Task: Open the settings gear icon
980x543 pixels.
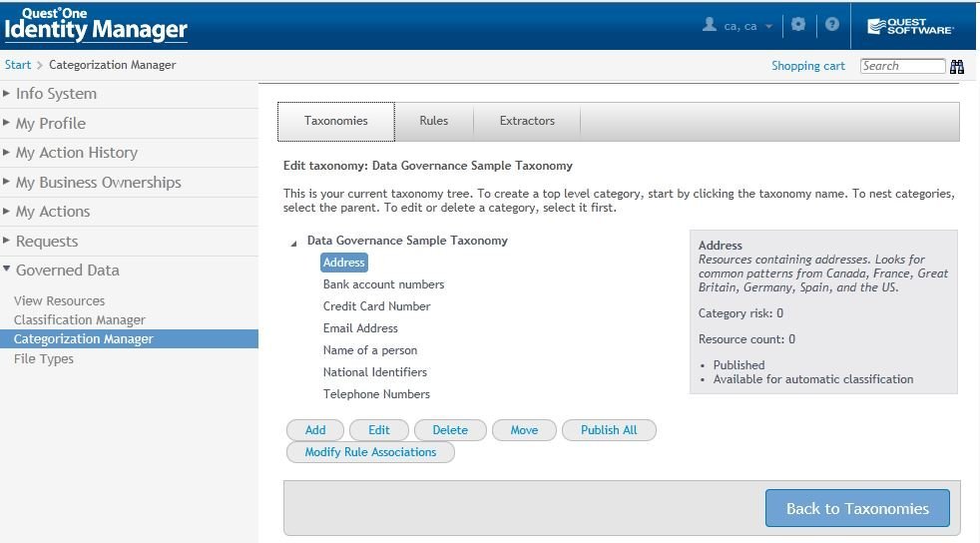Action: pos(797,25)
